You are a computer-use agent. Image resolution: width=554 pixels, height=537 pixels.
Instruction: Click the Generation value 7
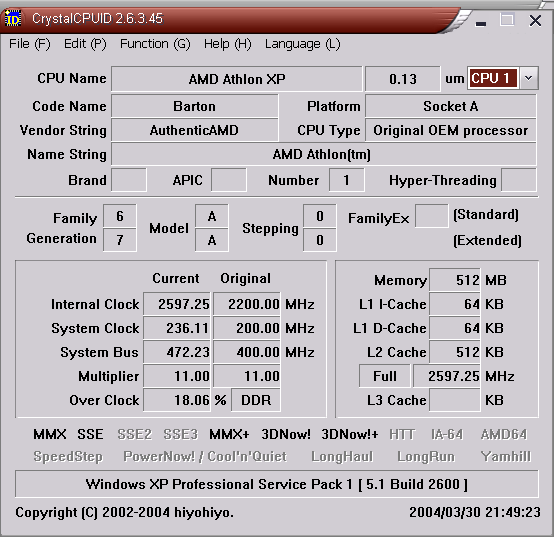[x=119, y=240]
